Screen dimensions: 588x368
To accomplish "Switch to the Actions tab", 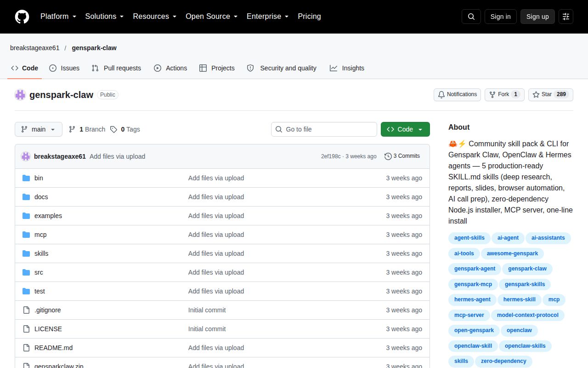I will (170, 68).
